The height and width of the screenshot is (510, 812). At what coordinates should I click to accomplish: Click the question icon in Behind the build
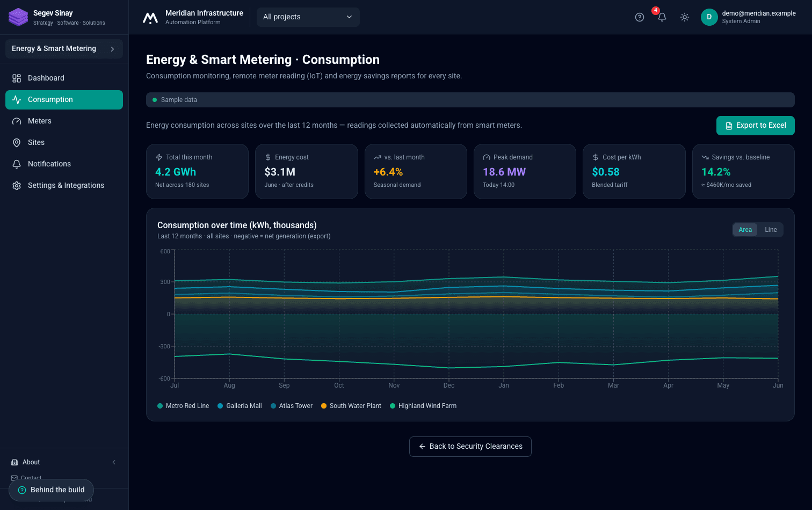pyautogui.click(x=22, y=490)
